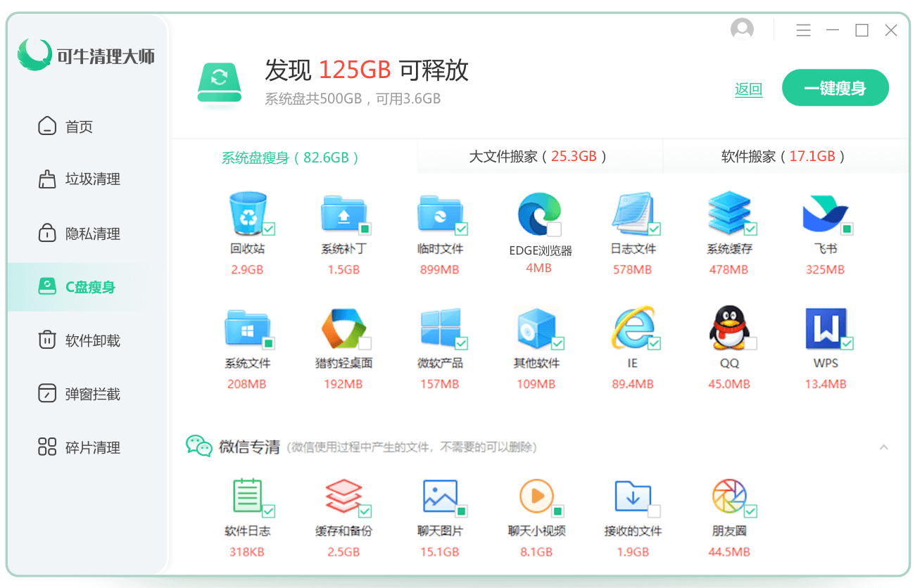Check the 接收的文件 checkbox
The width and height of the screenshot is (915, 588).
point(654,511)
